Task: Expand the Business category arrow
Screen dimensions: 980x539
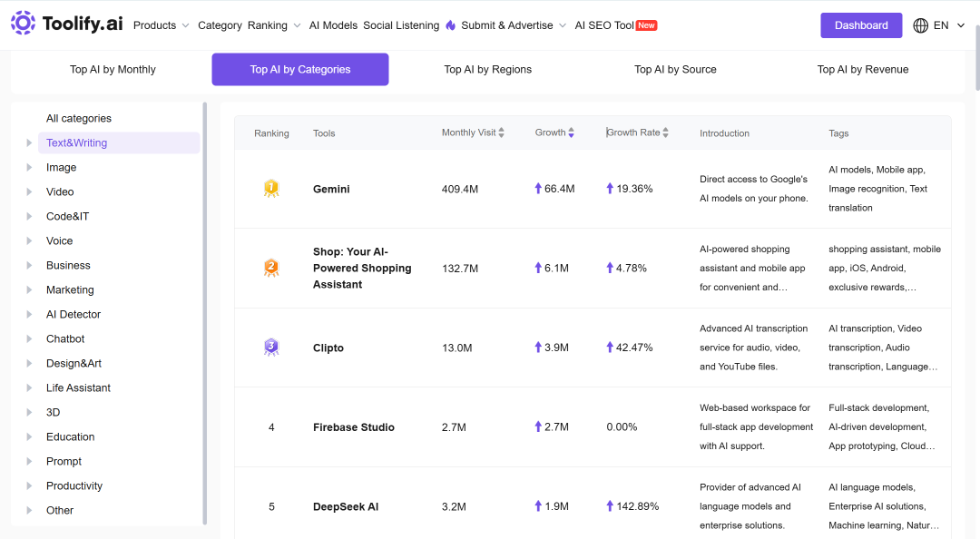Action: (x=29, y=265)
